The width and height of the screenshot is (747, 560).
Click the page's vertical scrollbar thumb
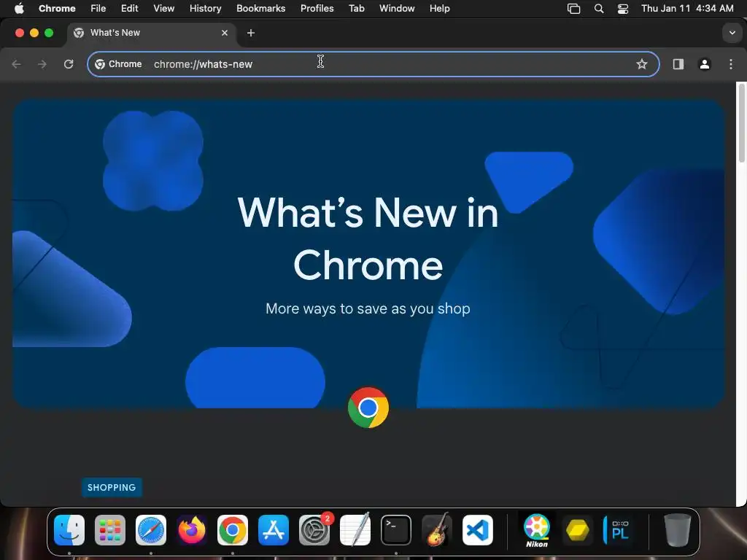741,124
